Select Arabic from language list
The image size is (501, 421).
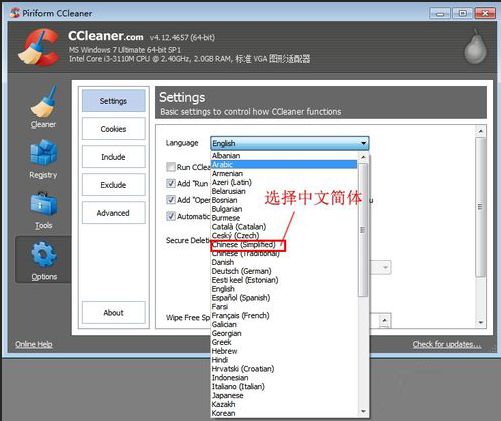[x=284, y=165]
